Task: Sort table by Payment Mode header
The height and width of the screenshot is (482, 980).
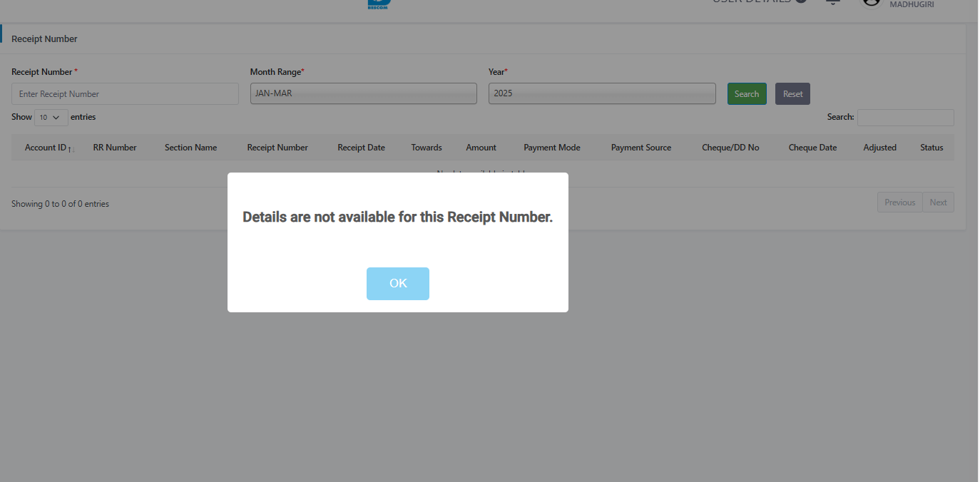Action: (552, 148)
